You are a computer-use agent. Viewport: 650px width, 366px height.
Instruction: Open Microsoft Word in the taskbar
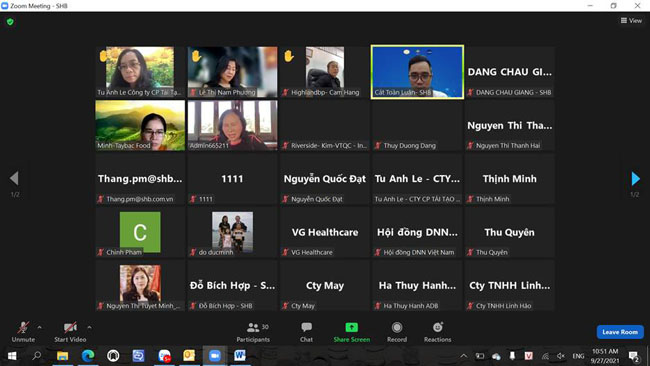coord(240,356)
